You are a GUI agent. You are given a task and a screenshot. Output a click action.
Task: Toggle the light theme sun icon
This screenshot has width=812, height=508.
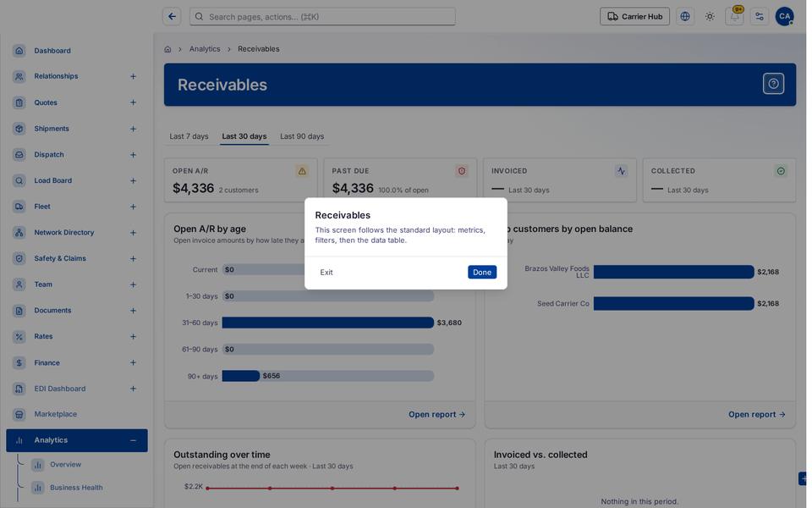pos(710,17)
